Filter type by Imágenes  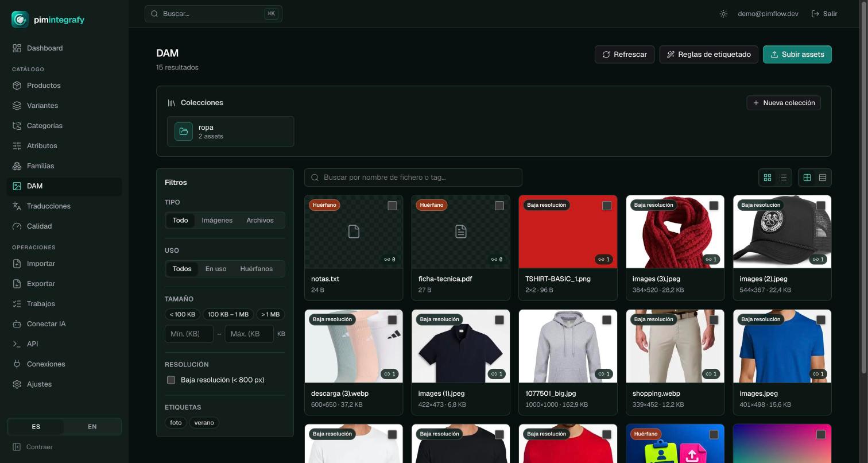[x=217, y=221]
